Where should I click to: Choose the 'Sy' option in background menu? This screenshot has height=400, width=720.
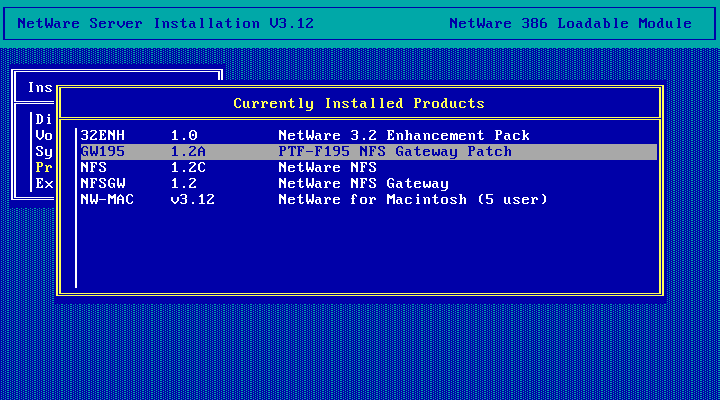coord(44,152)
